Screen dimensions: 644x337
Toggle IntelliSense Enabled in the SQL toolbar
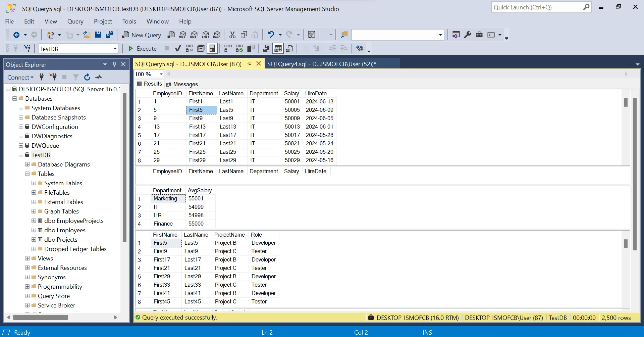click(x=212, y=49)
